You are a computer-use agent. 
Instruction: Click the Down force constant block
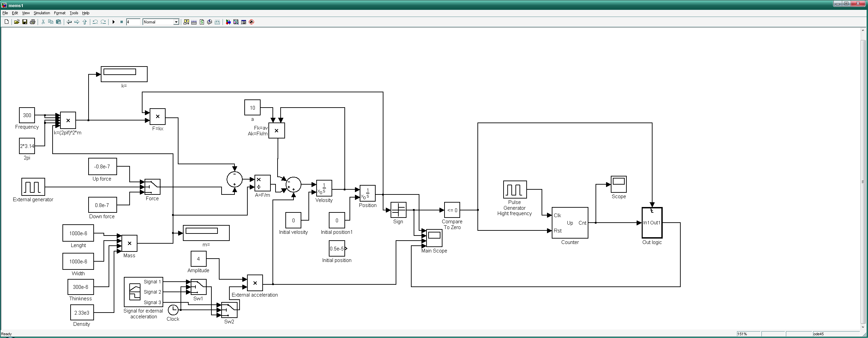coord(102,205)
